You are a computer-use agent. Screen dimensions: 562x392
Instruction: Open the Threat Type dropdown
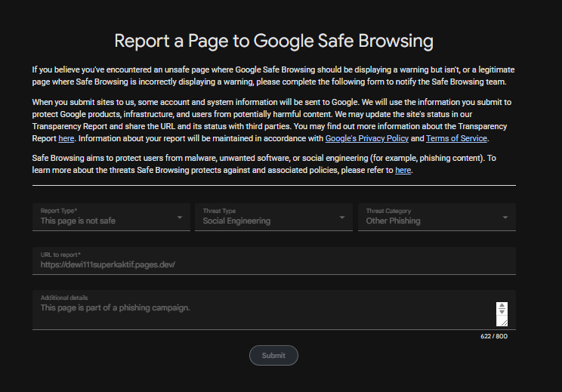(274, 217)
